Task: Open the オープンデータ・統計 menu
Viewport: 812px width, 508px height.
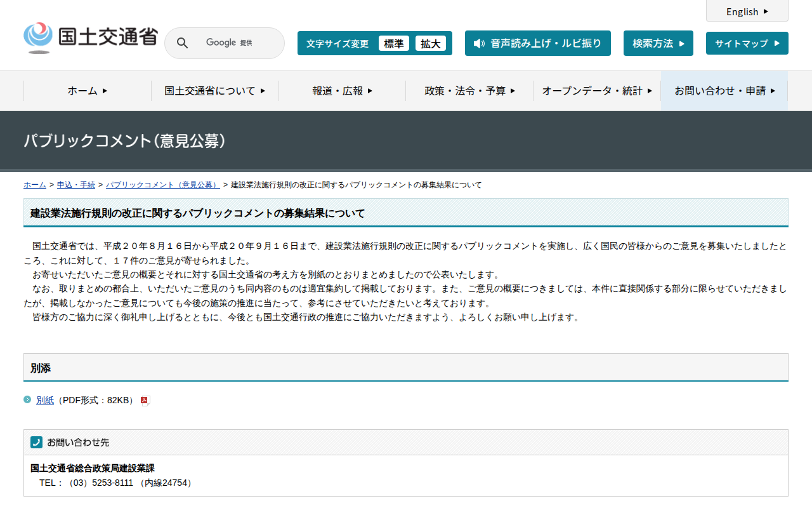Action: tap(595, 90)
